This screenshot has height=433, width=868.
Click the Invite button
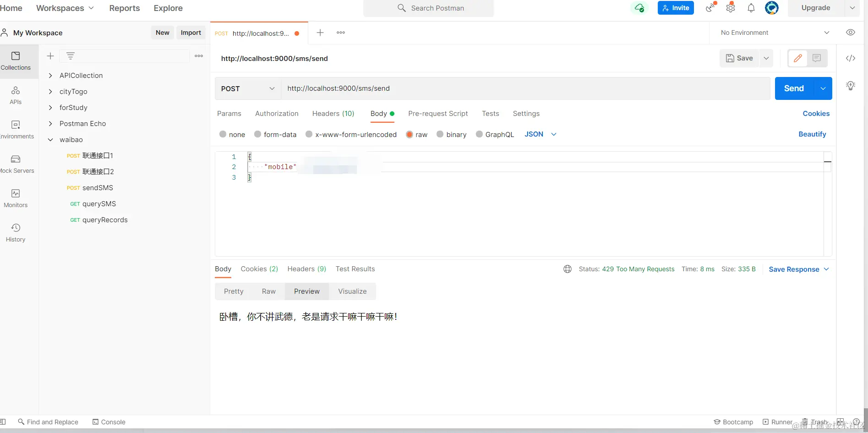[x=676, y=8]
